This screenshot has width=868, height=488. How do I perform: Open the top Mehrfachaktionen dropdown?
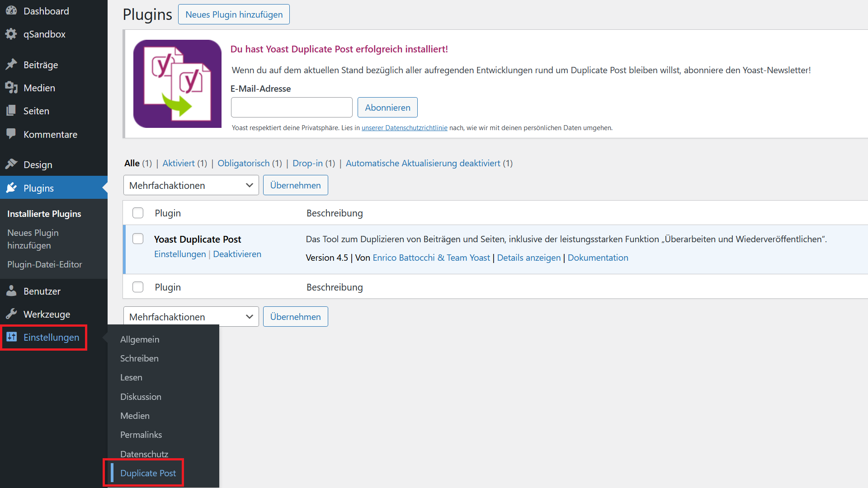tap(191, 185)
